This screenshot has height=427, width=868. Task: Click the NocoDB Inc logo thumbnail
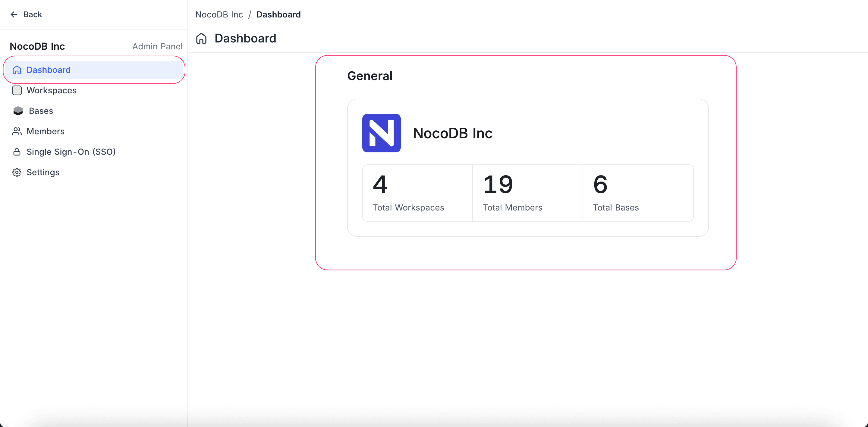tap(381, 133)
